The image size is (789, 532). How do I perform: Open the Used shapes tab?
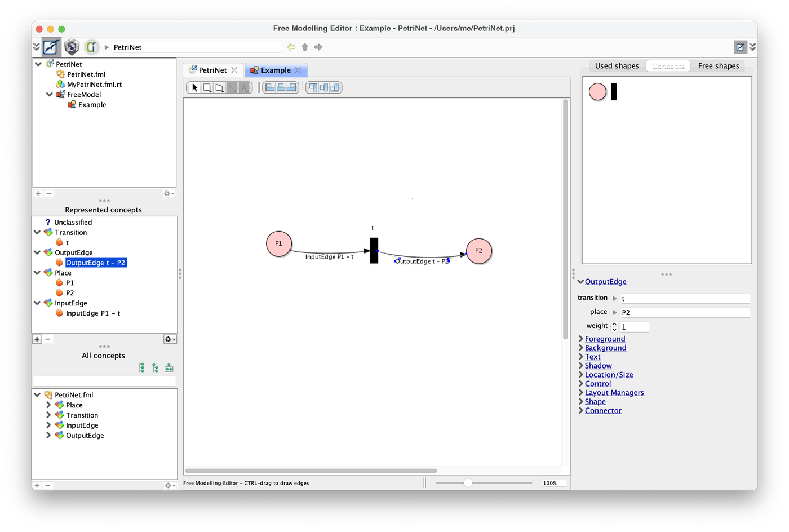pyautogui.click(x=617, y=66)
